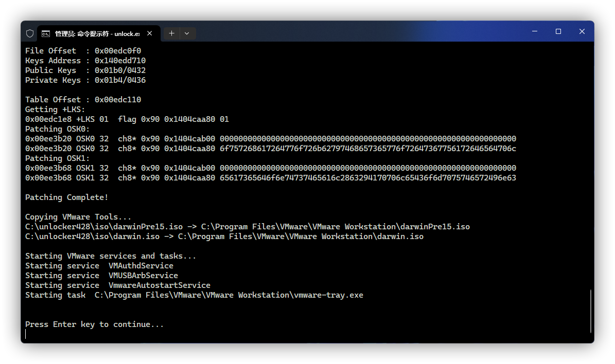This screenshot has height=364, width=615.
Task: Open a new terminal tab with plus button
Action: point(171,34)
